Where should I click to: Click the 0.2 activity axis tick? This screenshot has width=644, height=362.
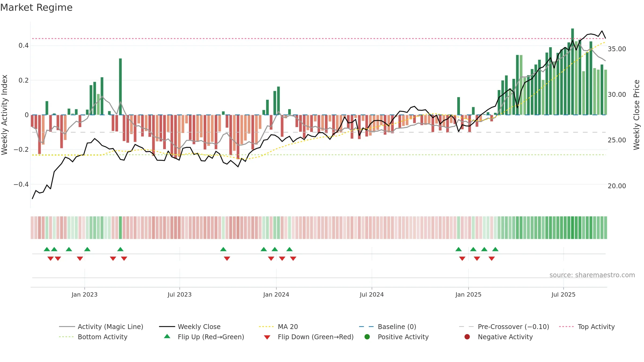coord(24,80)
